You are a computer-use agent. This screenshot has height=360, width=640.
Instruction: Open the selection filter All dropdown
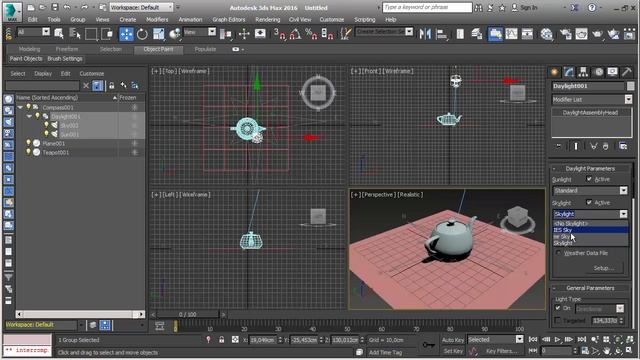tap(33, 32)
